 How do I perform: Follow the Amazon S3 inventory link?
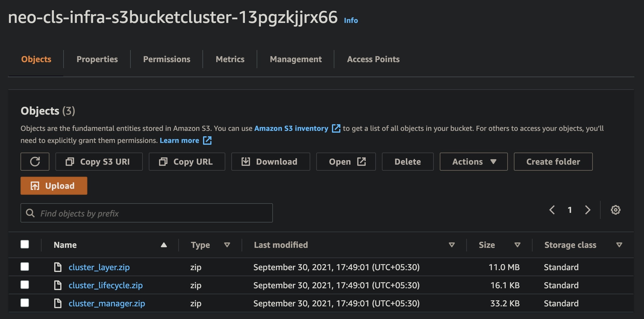pos(291,128)
